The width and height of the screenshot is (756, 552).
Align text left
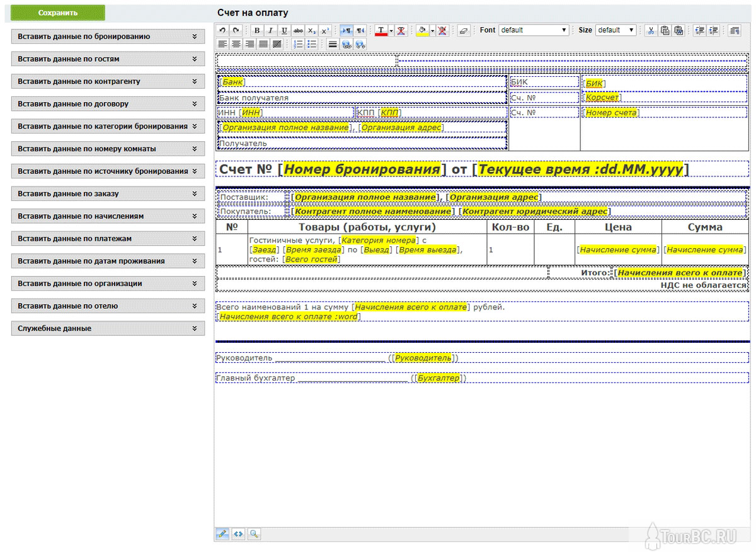222,44
